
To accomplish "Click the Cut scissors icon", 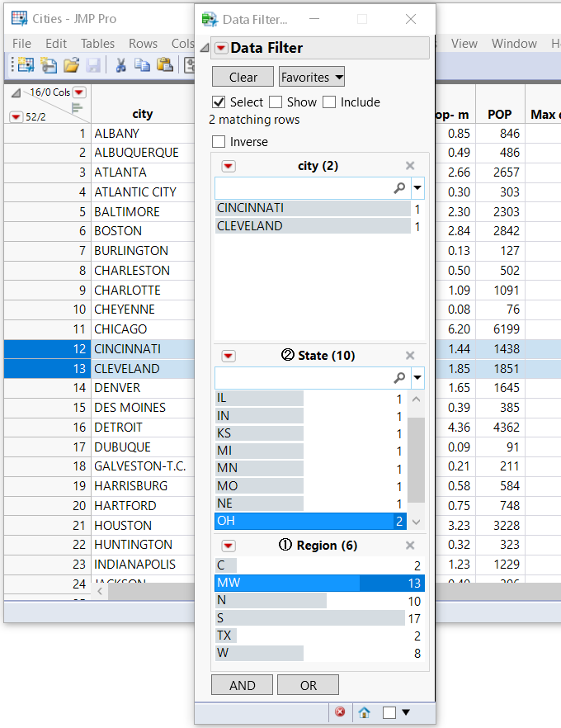I will [x=120, y=65].
